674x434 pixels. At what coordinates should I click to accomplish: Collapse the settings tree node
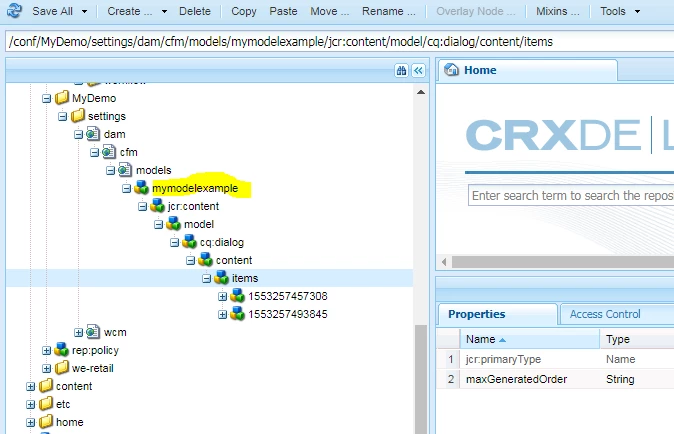[62, 117]
